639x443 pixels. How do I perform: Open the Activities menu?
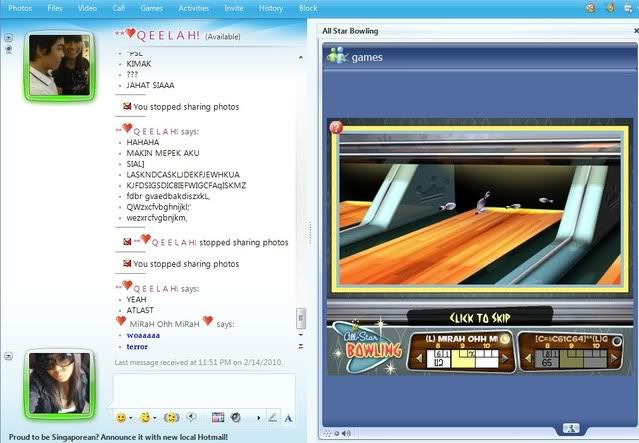pos(194,8)
